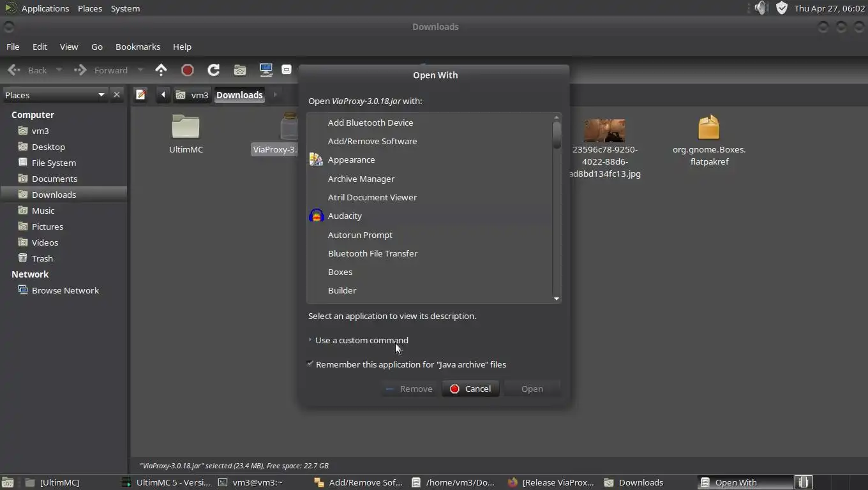
Task: Open Documents in sidebar
Action: coord(64,179)
